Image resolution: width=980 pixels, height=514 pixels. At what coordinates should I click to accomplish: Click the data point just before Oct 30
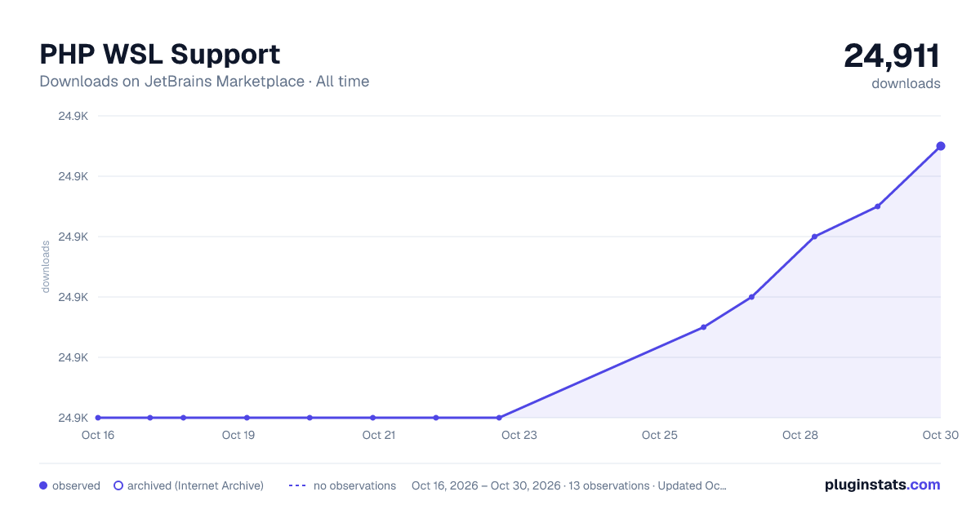click(x=878, y=206)
